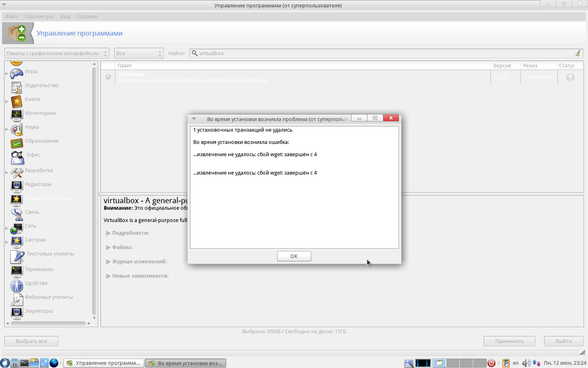Click OK in the error dialog

[x=294, y=256]
